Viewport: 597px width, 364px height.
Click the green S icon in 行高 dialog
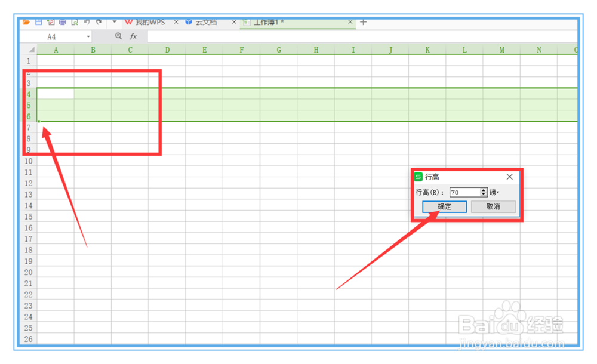click(418, 177)
